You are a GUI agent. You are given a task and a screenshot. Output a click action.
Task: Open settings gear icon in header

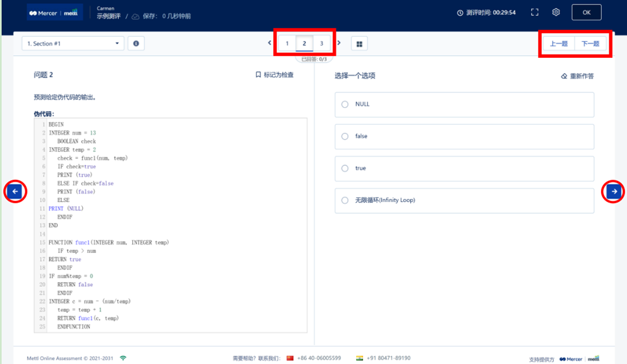click(556, 12)
